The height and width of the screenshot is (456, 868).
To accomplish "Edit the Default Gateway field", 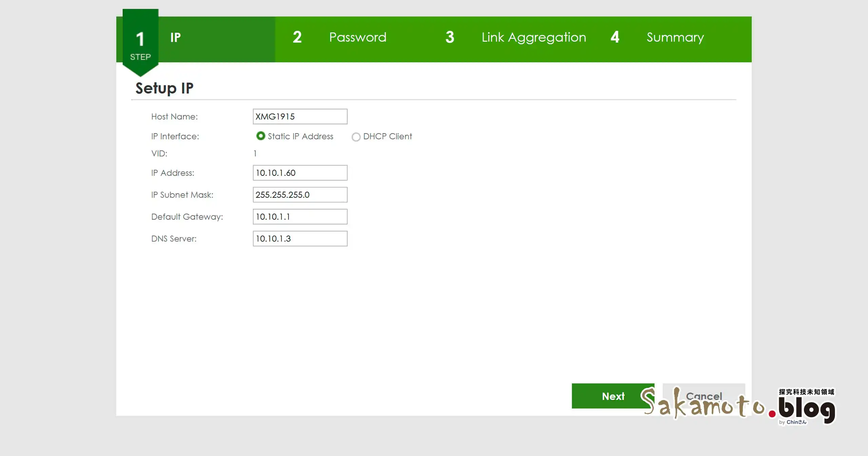I will 299,216.
